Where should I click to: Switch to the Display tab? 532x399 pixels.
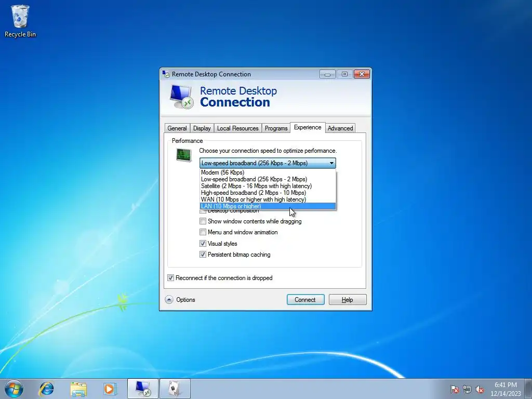pyautogui.click(x=202, y=128)
